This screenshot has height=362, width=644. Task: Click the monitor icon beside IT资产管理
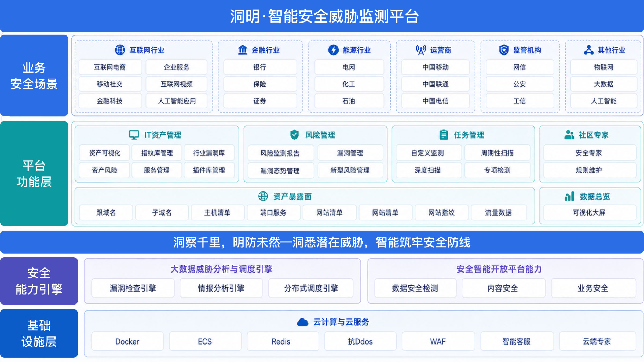pos(134,135)
